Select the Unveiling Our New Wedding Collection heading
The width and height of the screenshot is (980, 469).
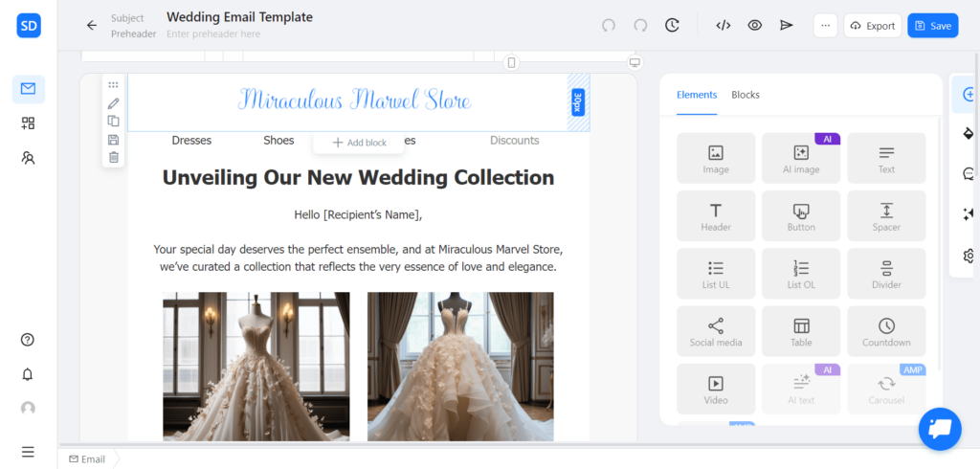coord(358,178)
